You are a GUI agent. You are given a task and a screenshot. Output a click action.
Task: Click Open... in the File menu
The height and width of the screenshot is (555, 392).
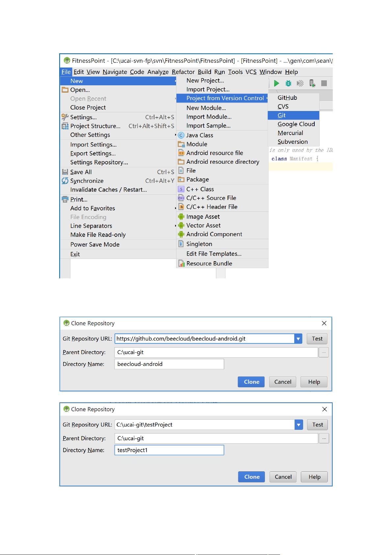point(118,90)
